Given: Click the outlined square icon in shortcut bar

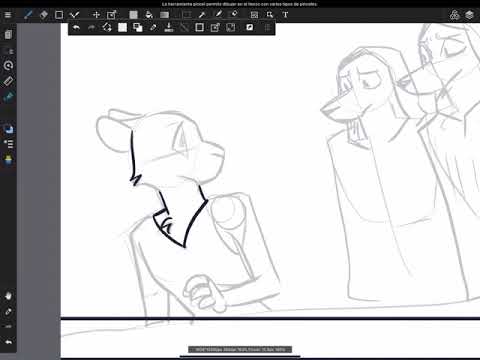Looking at the screenshot, I should (x=199, y=27).
